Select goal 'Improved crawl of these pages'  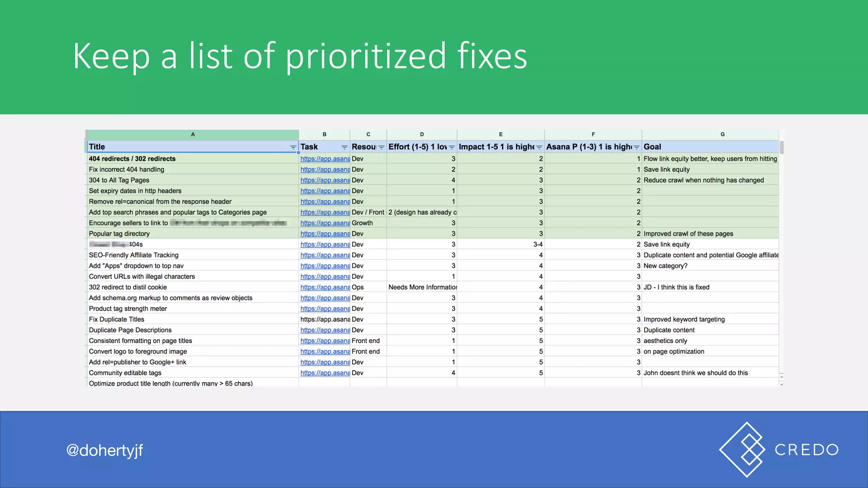710,234
